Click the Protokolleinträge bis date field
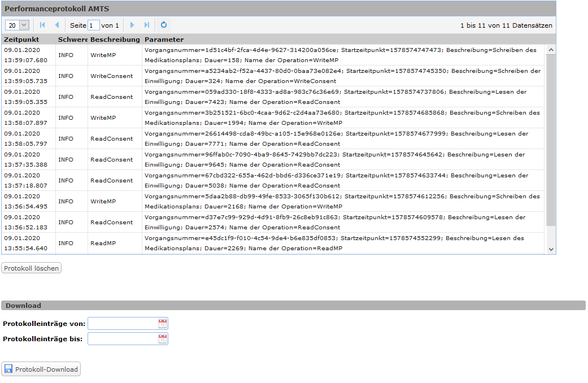 tap(123, 339)
